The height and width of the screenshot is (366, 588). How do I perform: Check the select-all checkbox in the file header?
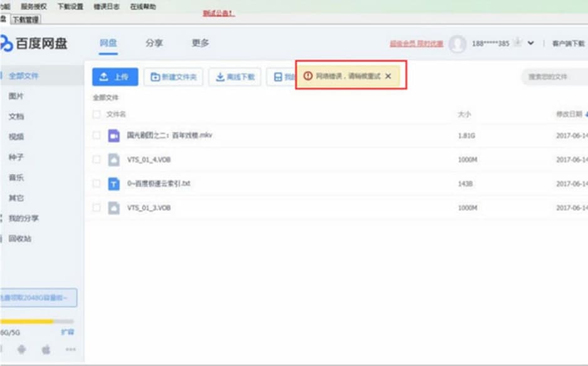97,114
